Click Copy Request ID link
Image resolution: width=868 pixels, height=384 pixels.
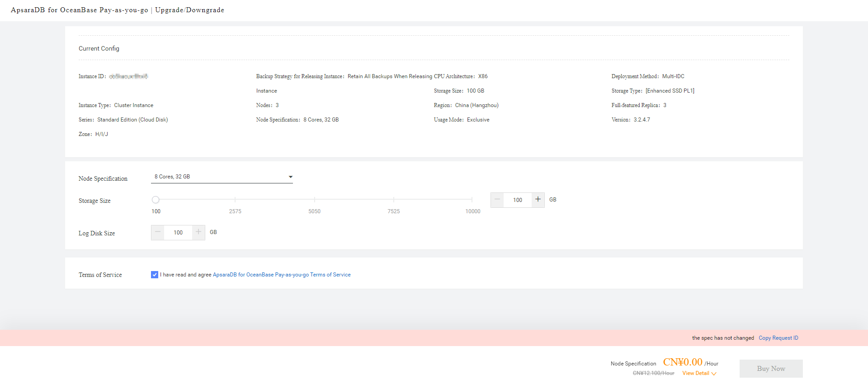pos(778,338)
